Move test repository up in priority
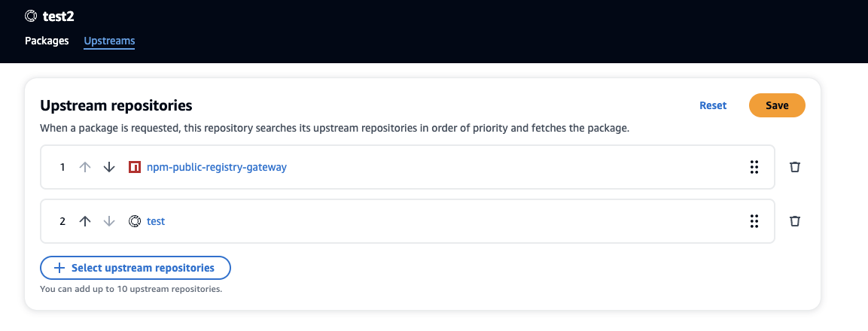Viewport: 868px width, 331px height. click(85, 221)
